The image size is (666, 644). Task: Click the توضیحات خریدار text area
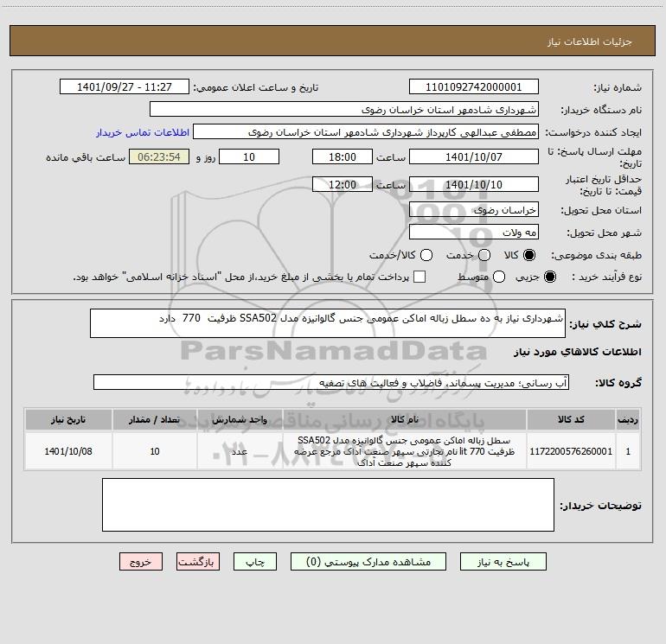point(328,505)
